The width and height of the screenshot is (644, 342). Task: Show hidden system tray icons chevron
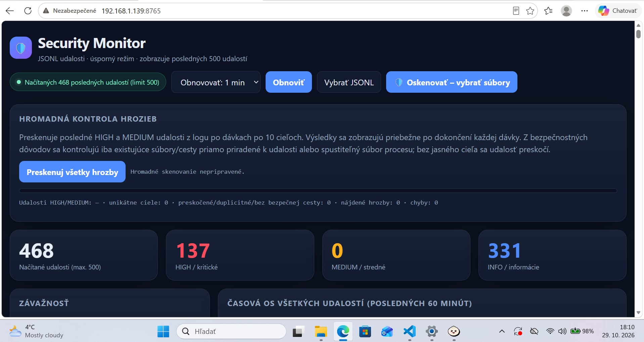[502, 332]
